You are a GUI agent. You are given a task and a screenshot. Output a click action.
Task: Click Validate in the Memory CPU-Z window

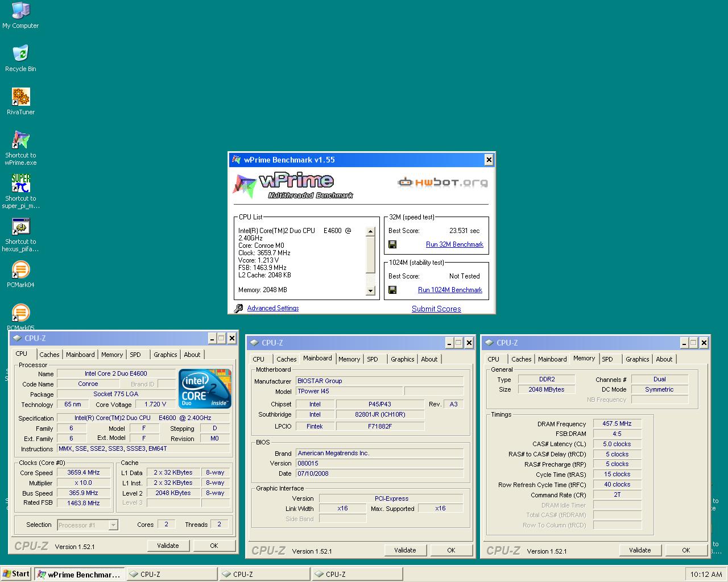tap(640, 550)
